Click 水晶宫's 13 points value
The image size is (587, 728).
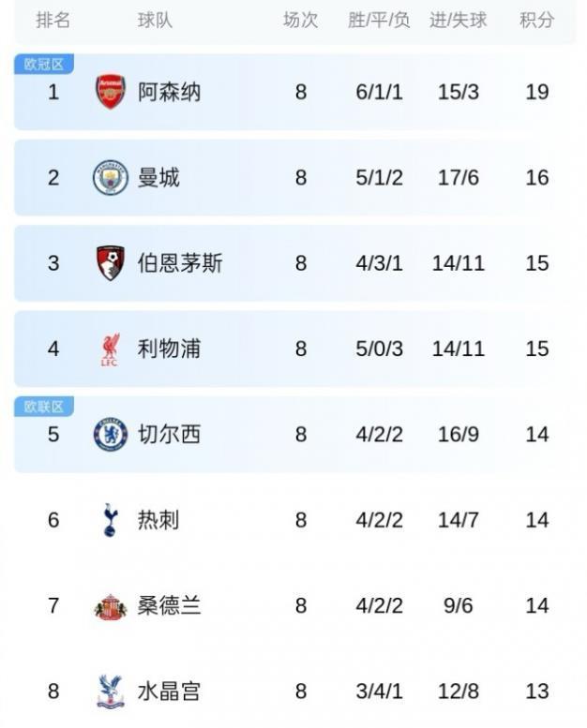point(536,692)
